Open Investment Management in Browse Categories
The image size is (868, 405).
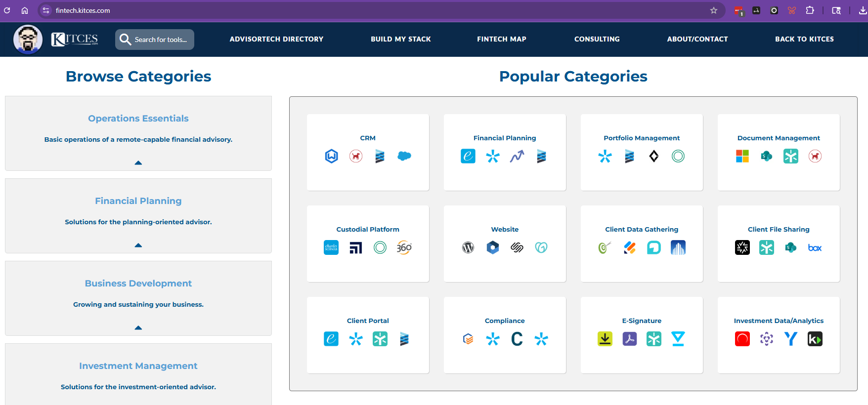click(138, 366)
